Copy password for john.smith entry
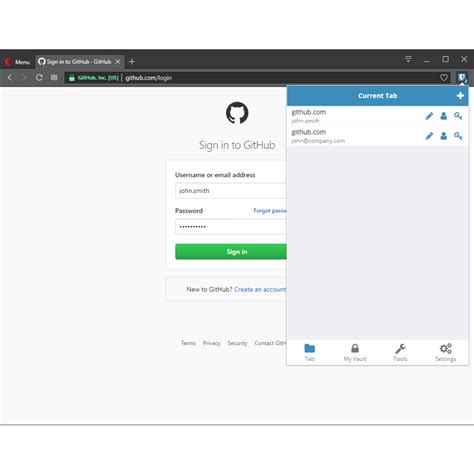The height and width of the screenshot is (474, 474). pos(458,116)
